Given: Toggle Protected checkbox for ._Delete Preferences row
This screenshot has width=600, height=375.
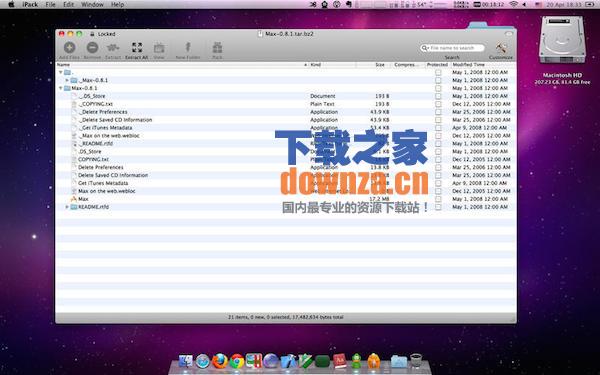Looking at the screenshot, I should (438, 112).
